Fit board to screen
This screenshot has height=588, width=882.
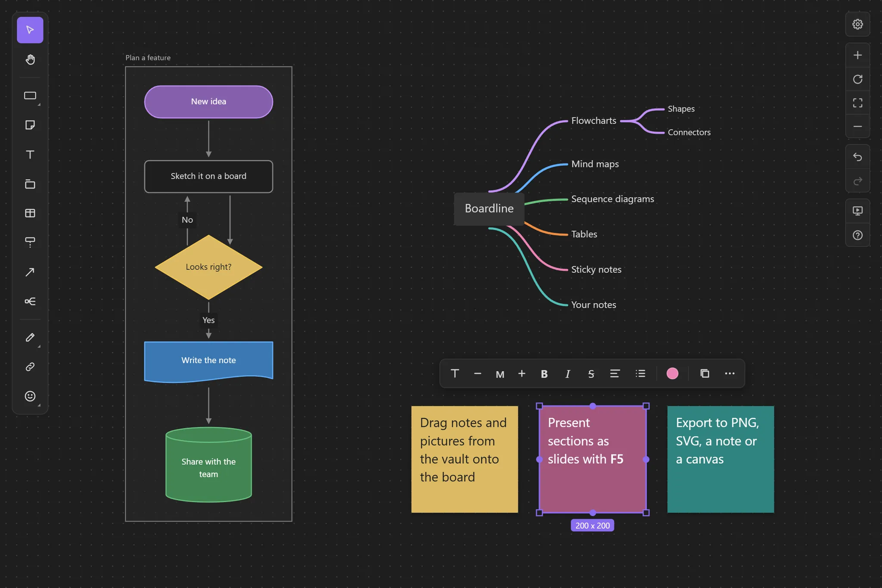point(857,103)
